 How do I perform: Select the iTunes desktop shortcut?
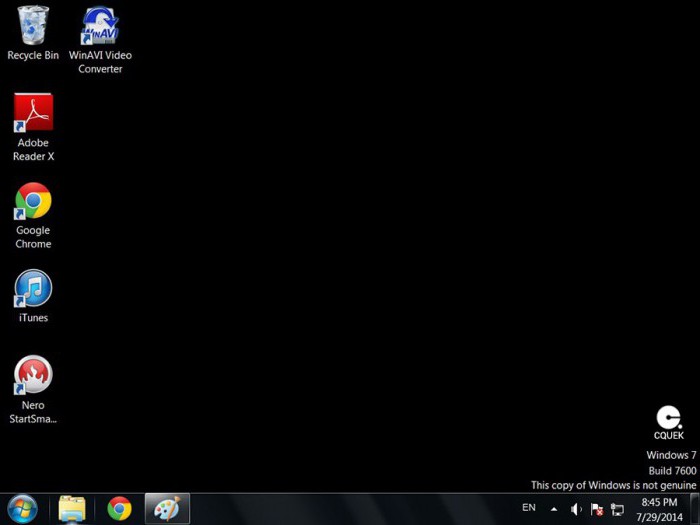pos(33,296)
